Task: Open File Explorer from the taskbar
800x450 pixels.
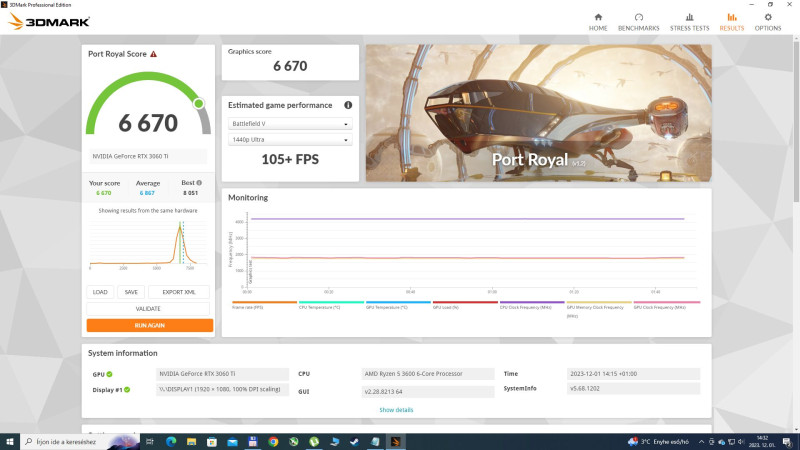Action: click(x=191, y=442)
